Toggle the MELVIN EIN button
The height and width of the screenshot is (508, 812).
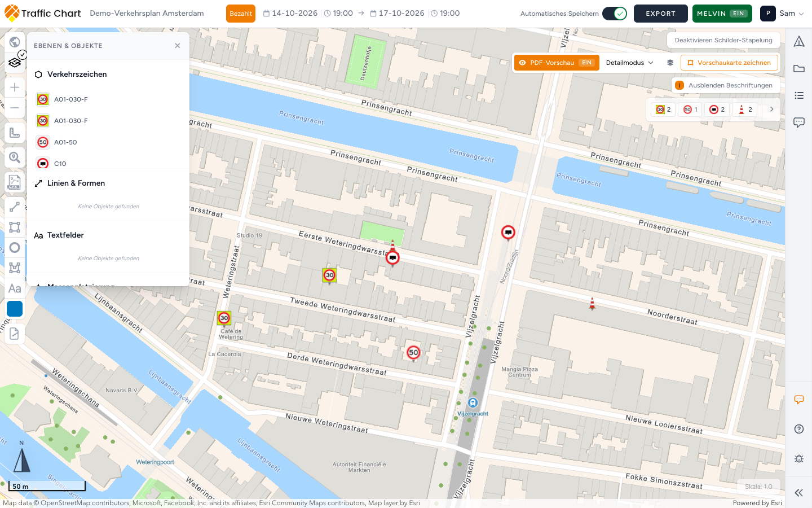coord(722,14)
